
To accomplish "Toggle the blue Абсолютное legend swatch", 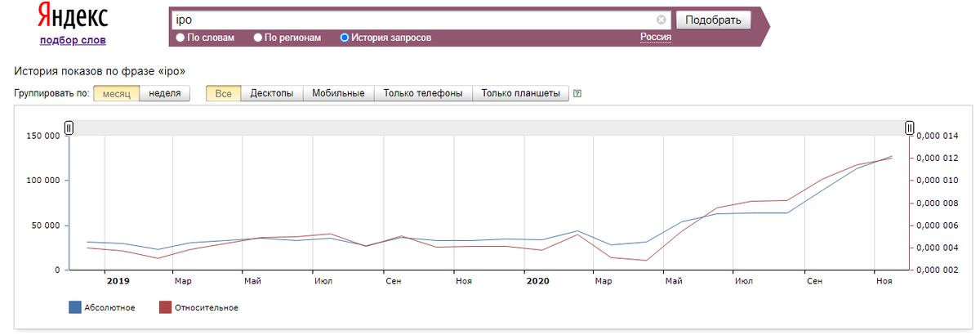I will [x=75, y=307].
